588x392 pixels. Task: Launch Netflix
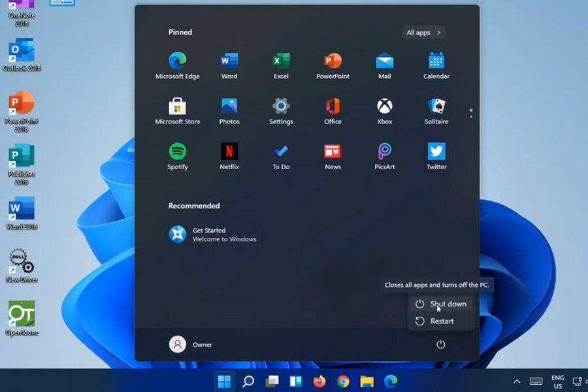coord(229,156)
